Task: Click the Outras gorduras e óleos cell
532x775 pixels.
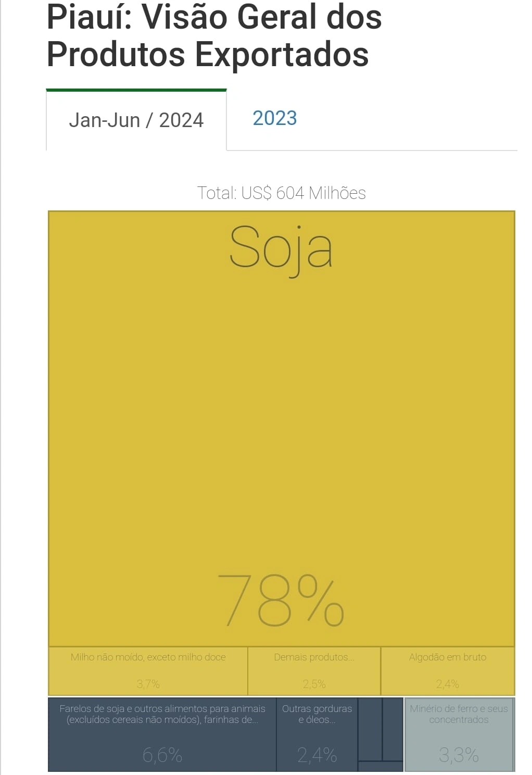Action: tap(317, 734)
